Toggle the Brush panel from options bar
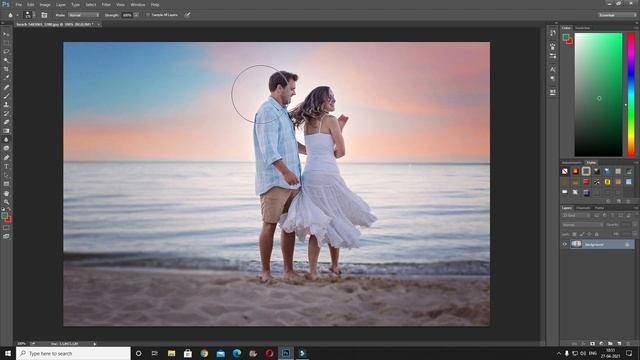The height and width of the screenshot is (360, 640). [44, 15]
